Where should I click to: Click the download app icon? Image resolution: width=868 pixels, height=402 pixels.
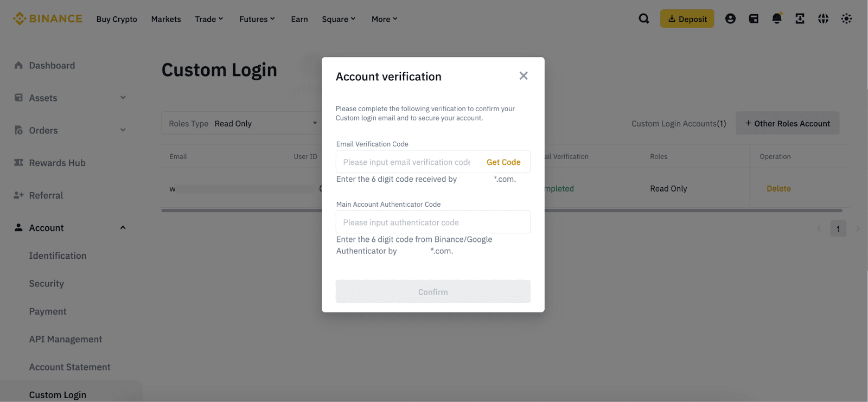point(800,19)
